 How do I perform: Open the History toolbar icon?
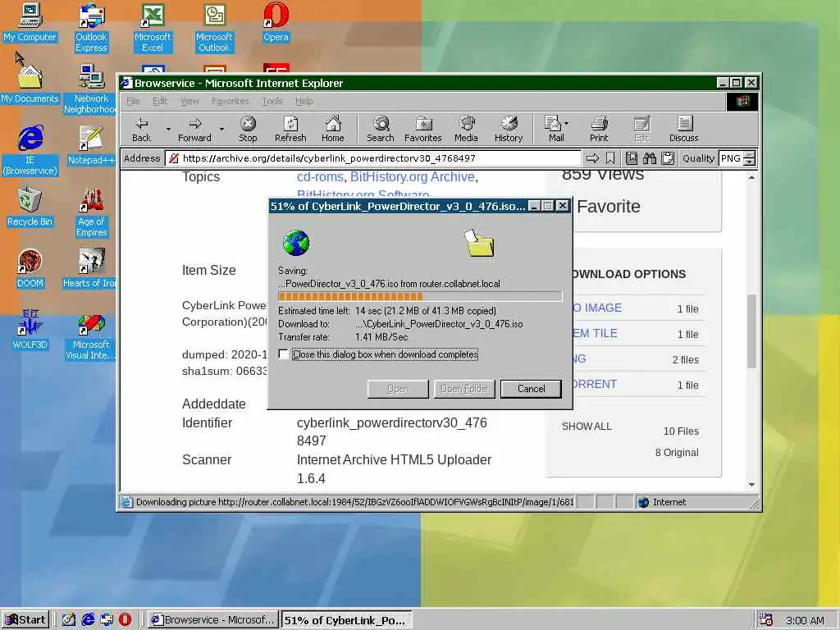click(x=509, y=129)
